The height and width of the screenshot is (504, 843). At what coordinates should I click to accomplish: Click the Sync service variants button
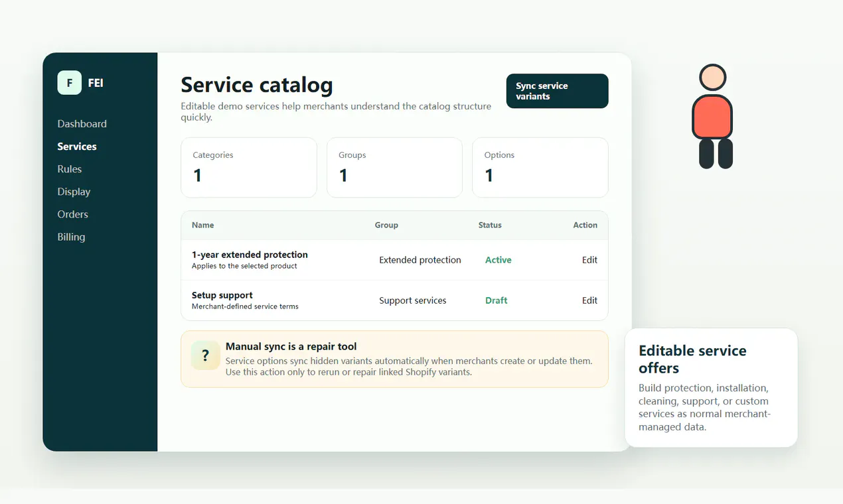pyautogui.click(x=557, y=91)
